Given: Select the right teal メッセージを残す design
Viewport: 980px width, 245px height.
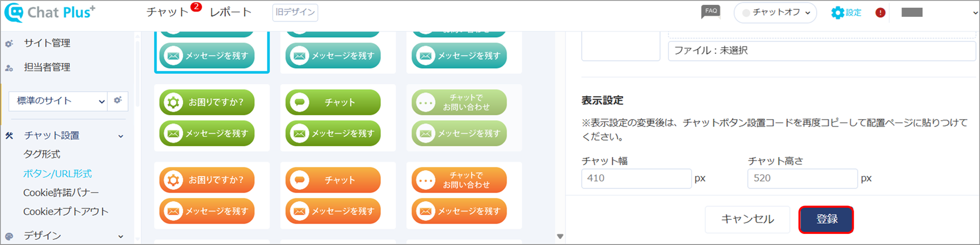Looking at the screenshot, I should click(459, 56).
